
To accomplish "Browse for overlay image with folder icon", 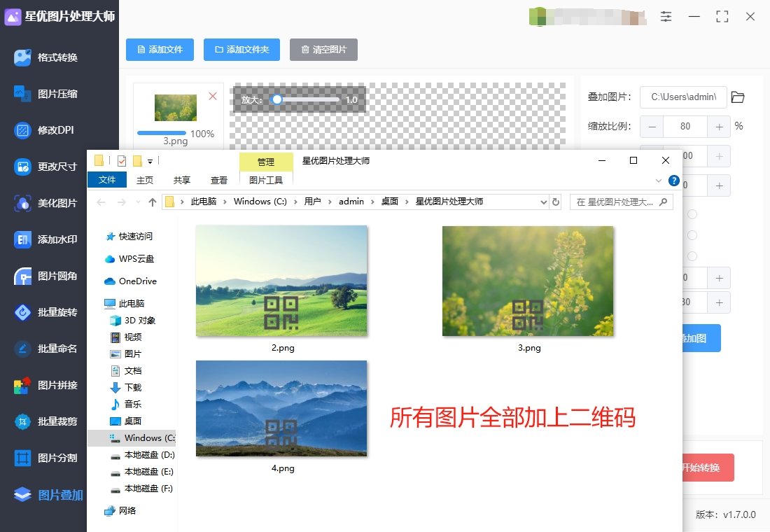I will pos(738,97).
